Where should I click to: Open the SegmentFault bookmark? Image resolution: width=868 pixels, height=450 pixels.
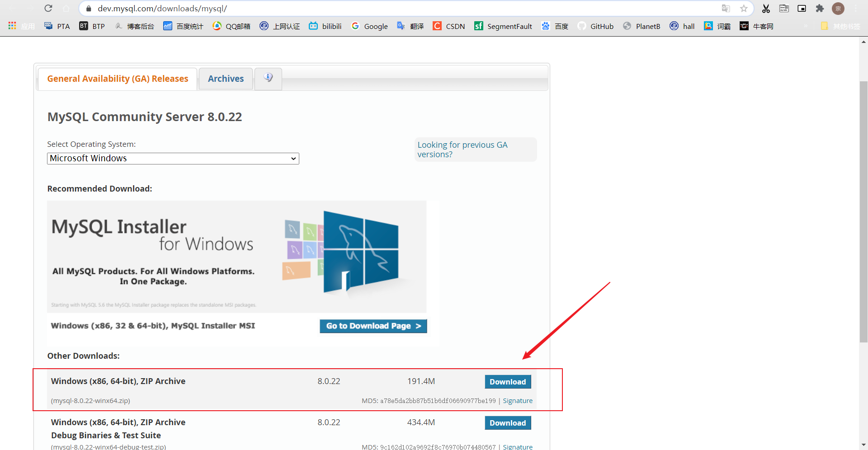(503, 26)
